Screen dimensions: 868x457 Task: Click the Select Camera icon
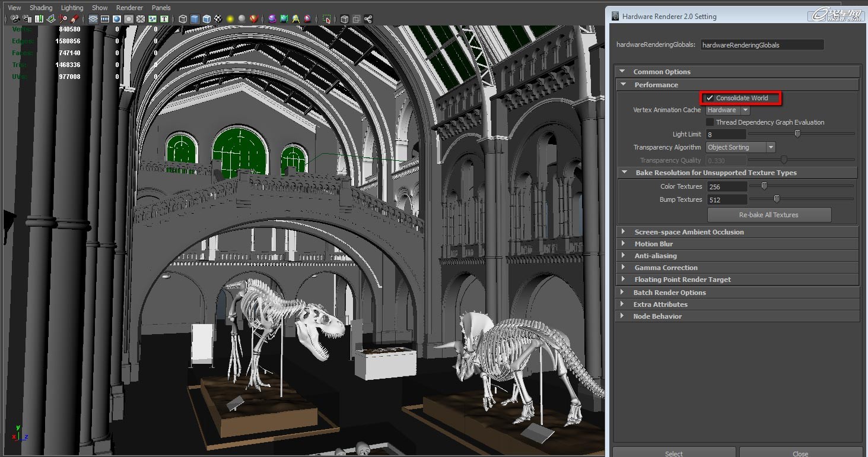point(15,19)
